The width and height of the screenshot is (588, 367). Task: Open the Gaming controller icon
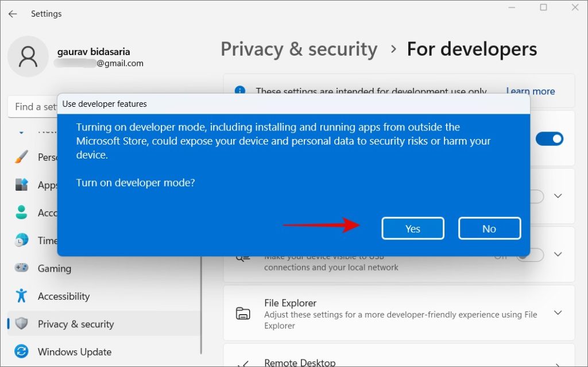(x=21, y=268)
